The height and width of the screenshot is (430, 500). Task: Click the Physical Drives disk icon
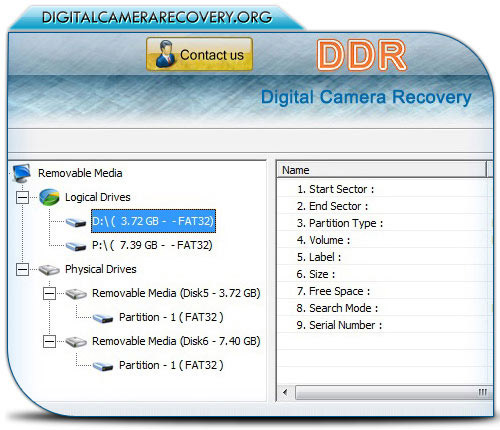pyautogui.click(x=49, y=269)
